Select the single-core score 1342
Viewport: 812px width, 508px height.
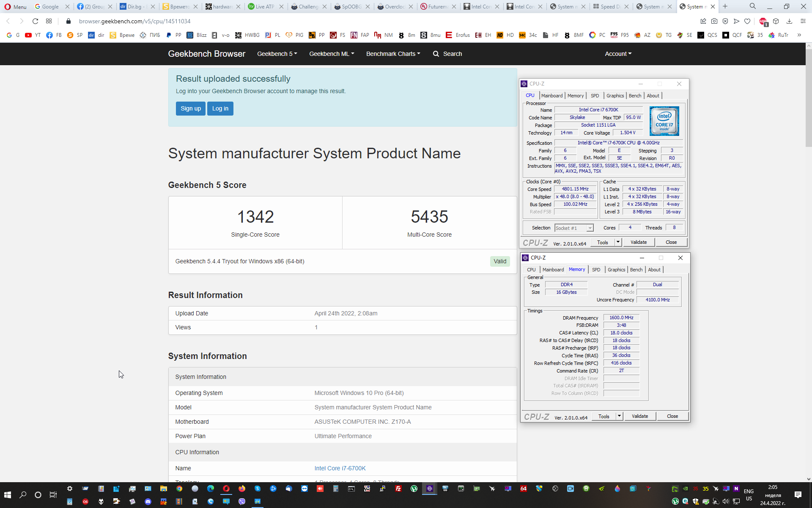click(255, 217)
